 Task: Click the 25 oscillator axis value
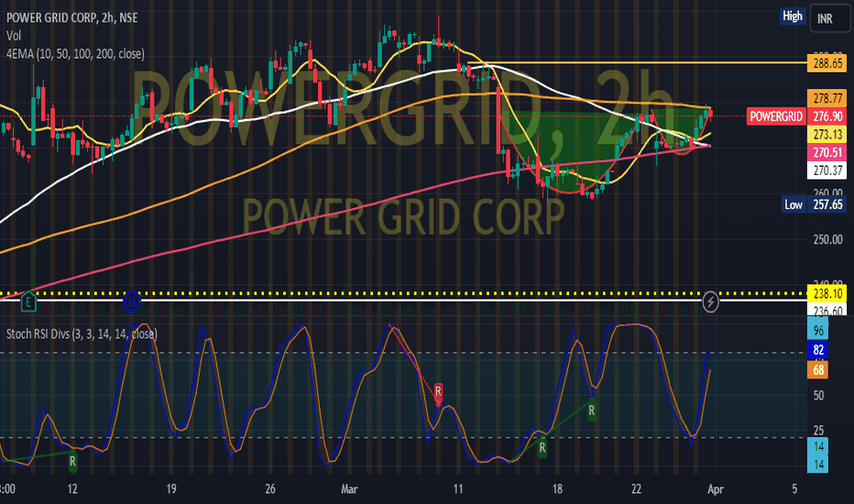click(x=818, y=431)
